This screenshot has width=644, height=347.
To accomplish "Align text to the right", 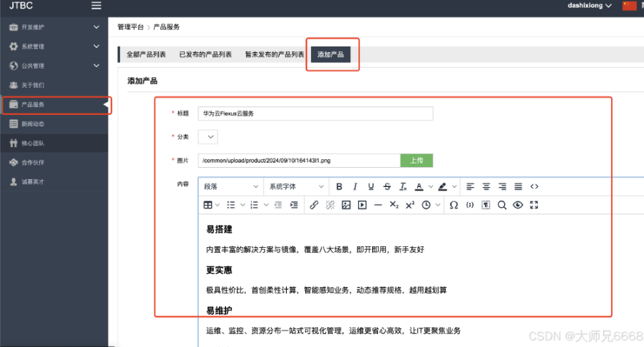I will point(502,186).
